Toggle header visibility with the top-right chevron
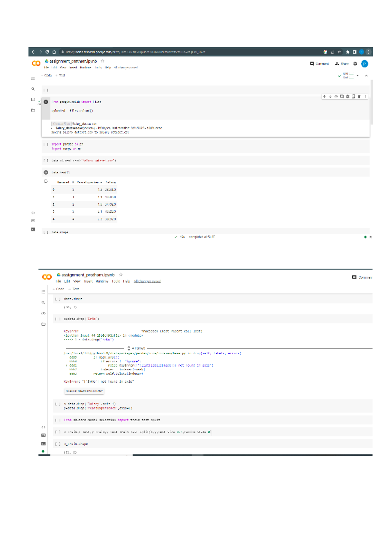 click(366, 76)
